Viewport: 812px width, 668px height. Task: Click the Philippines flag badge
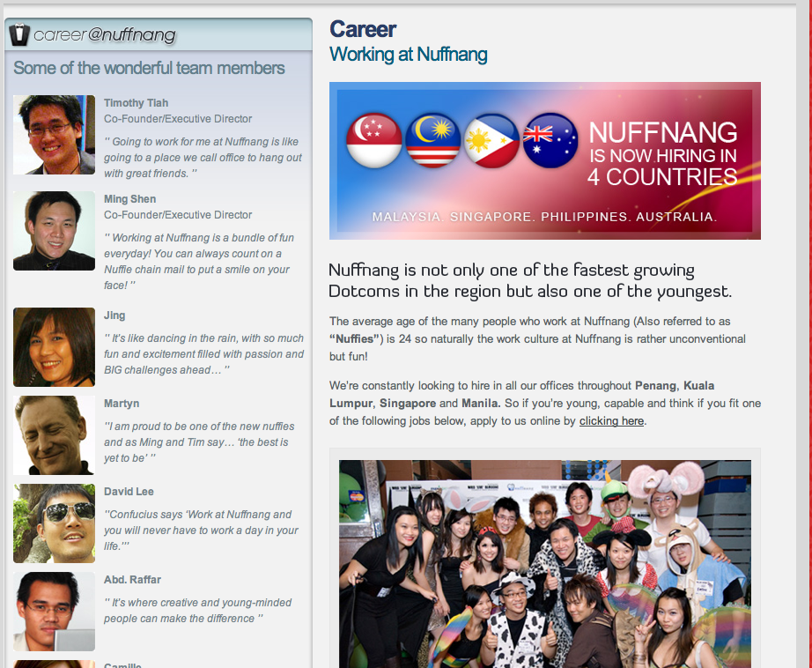[x=491, y=140]
